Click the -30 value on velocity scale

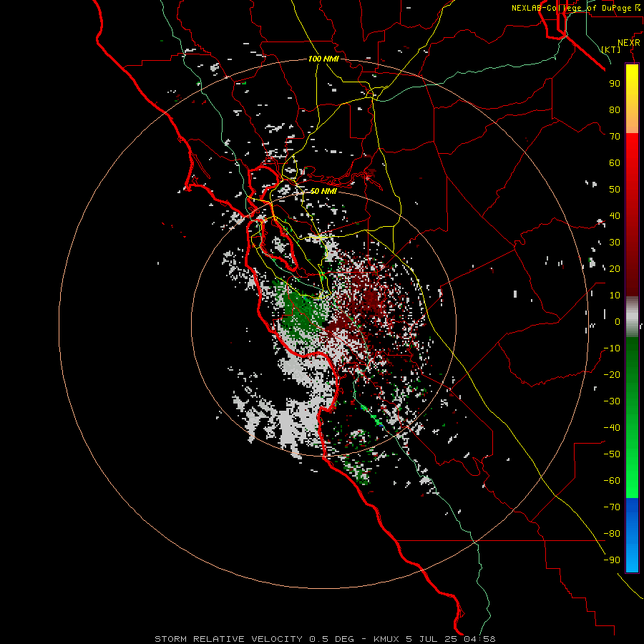click(x=612, y=401)
